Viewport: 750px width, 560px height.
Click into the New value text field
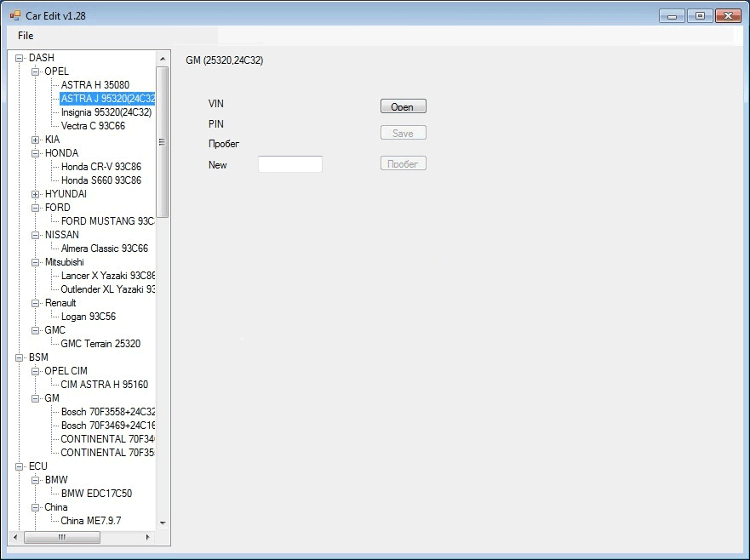point(289,164)
